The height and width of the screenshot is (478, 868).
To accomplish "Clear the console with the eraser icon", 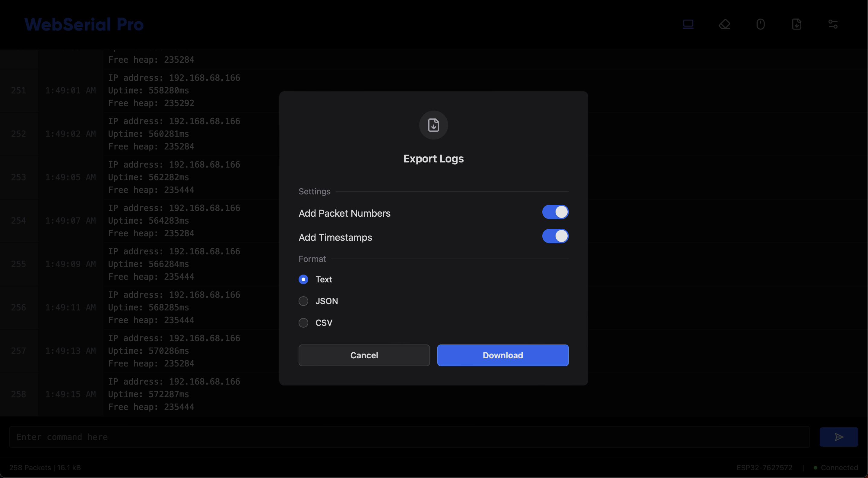I will [x=725, y=24].
